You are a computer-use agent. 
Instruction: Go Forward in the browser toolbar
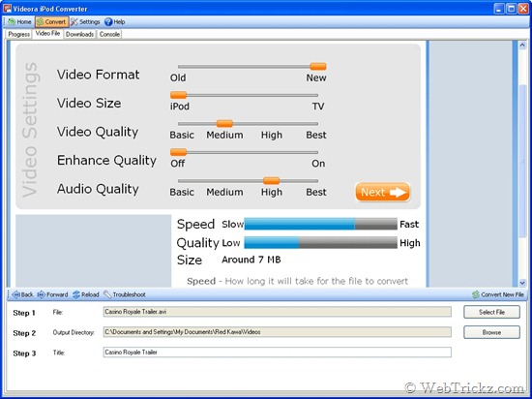pos(52,294)
